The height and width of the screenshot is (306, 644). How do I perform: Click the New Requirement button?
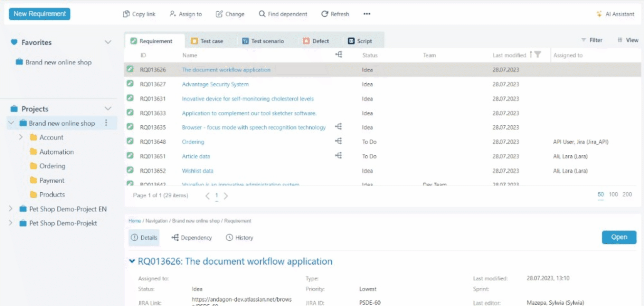click(40, 14)
